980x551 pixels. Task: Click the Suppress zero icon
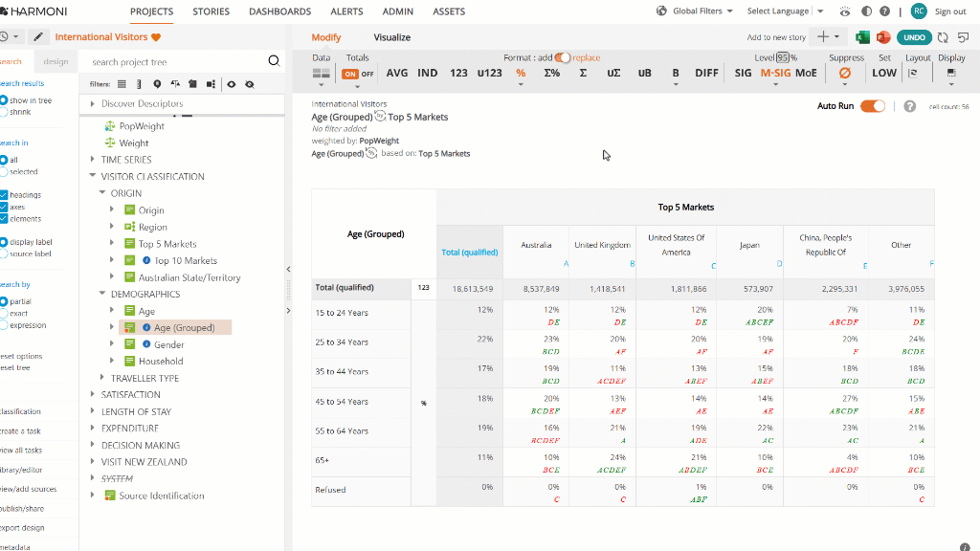pyautogui.click(x=844, y=73)
